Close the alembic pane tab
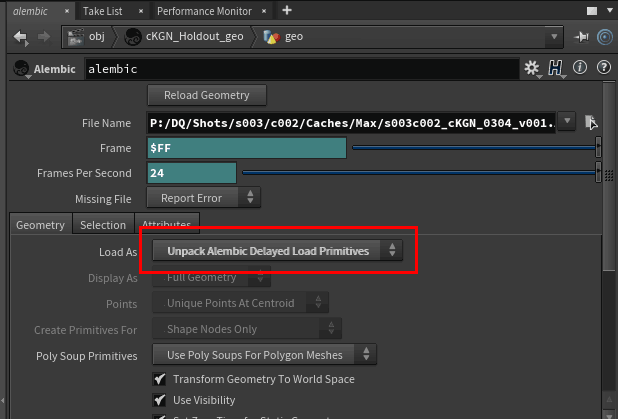 pos(67,11)
